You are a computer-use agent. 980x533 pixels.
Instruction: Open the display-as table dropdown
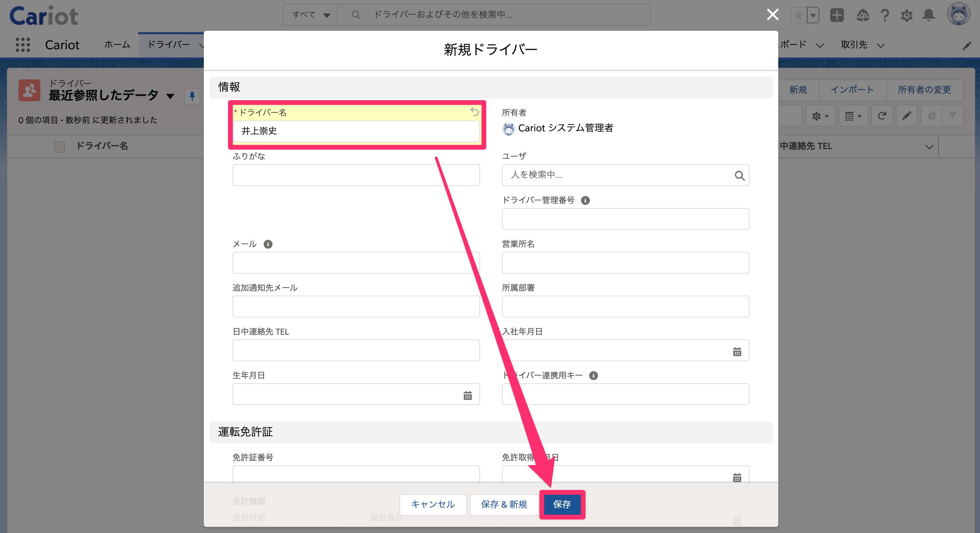[x=853, y=116]
